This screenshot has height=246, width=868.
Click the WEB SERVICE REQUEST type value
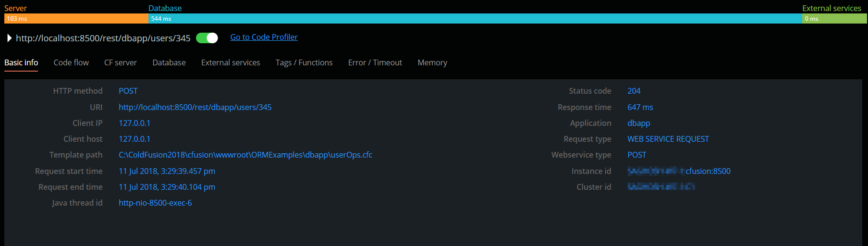tap(668, 139)
